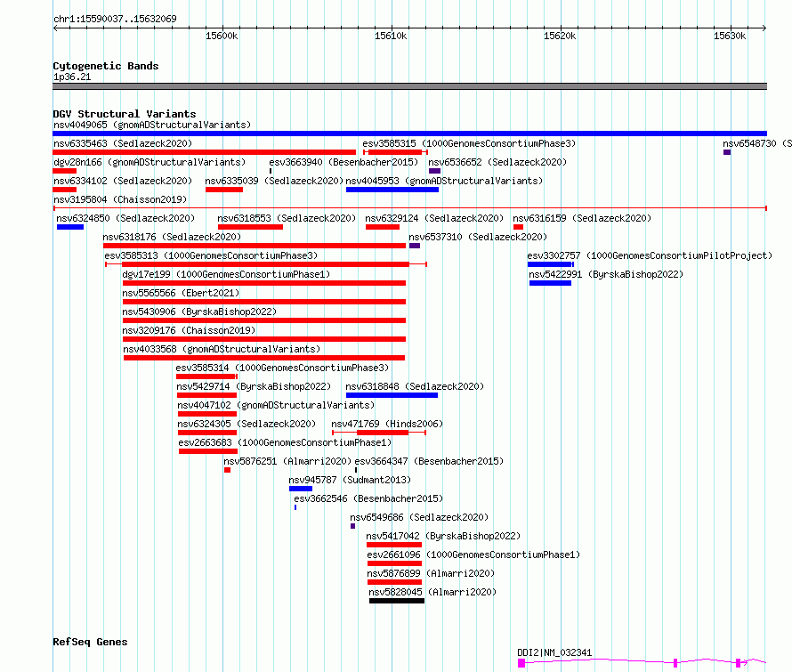
Task: Click the 15600k ruler position
Action: point(222,36)
